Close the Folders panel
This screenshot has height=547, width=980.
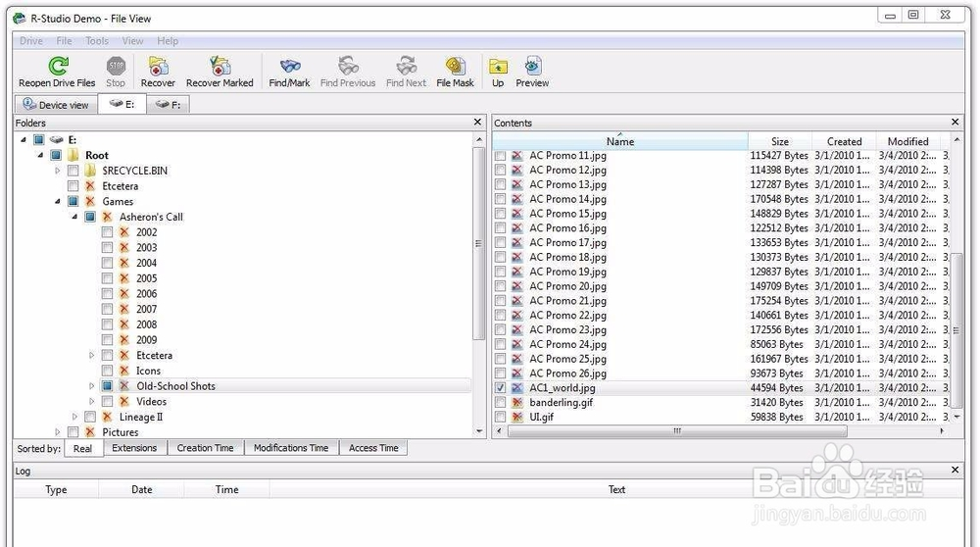tap(477, 122)
